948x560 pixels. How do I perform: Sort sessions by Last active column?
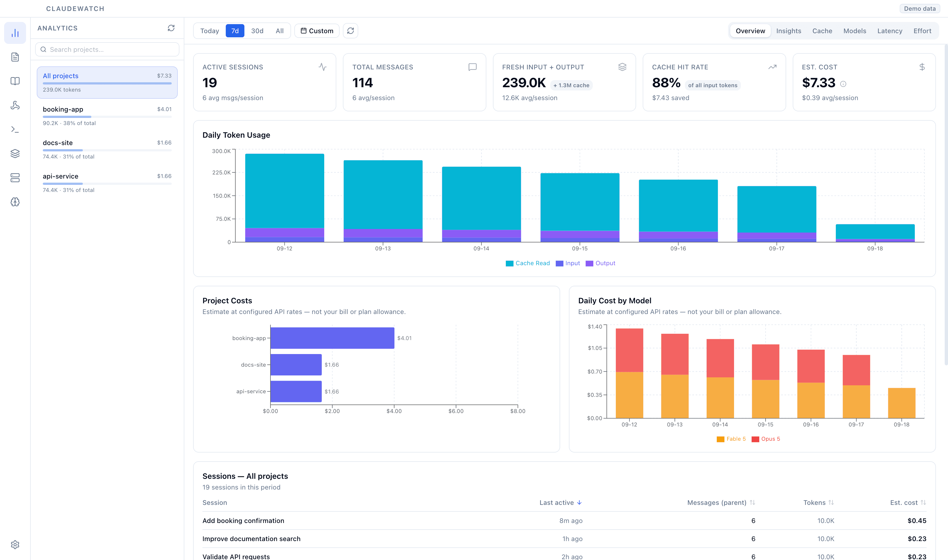pos(560,502)
